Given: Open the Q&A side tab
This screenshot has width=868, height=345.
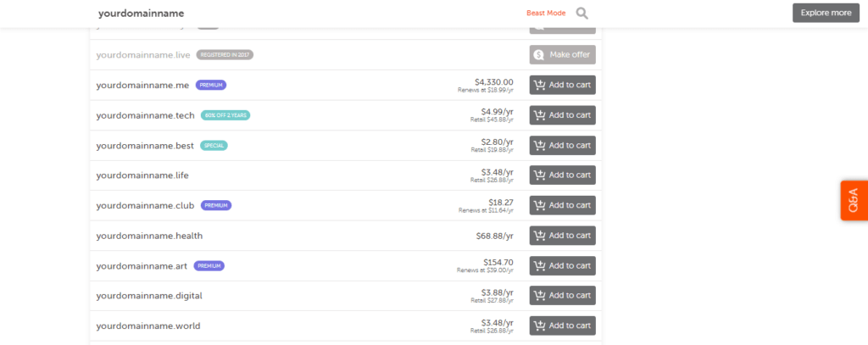Looking at the screenshot, I should click(x=854, y=200).
